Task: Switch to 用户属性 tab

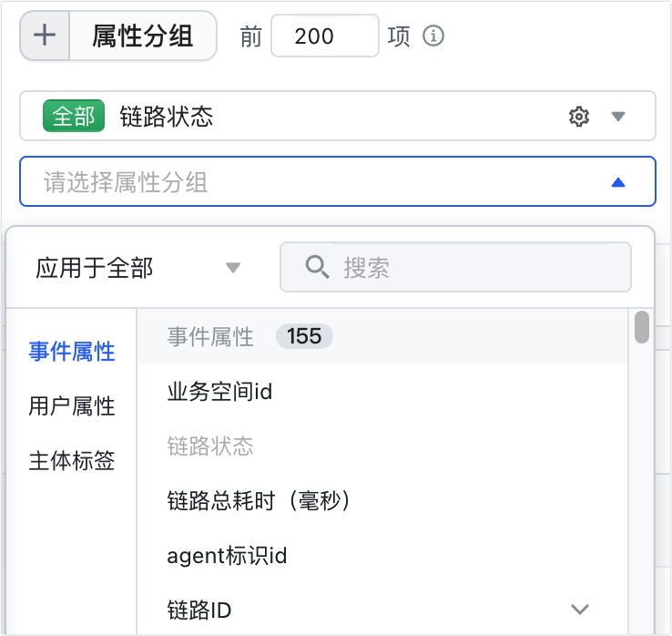Action: [x=72, y=406]
